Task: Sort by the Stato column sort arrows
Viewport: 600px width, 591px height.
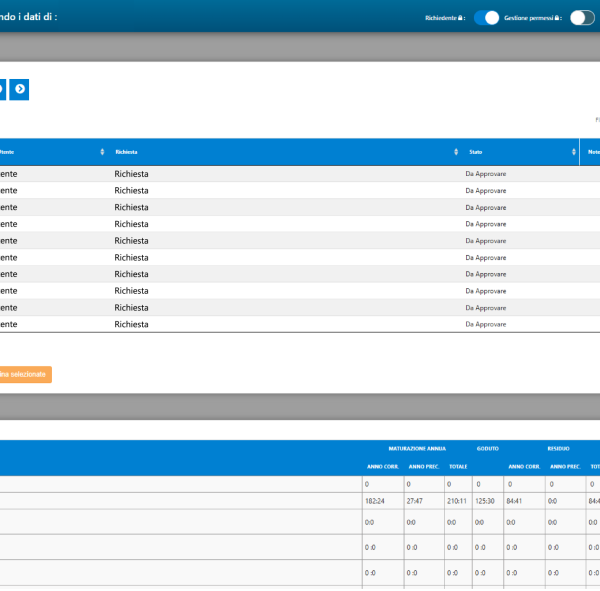Action: click(x=574, y=152)
